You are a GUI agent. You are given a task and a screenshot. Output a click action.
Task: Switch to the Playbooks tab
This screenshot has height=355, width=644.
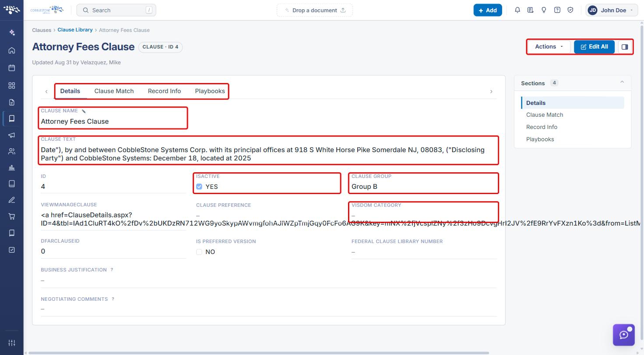(210, 91)
